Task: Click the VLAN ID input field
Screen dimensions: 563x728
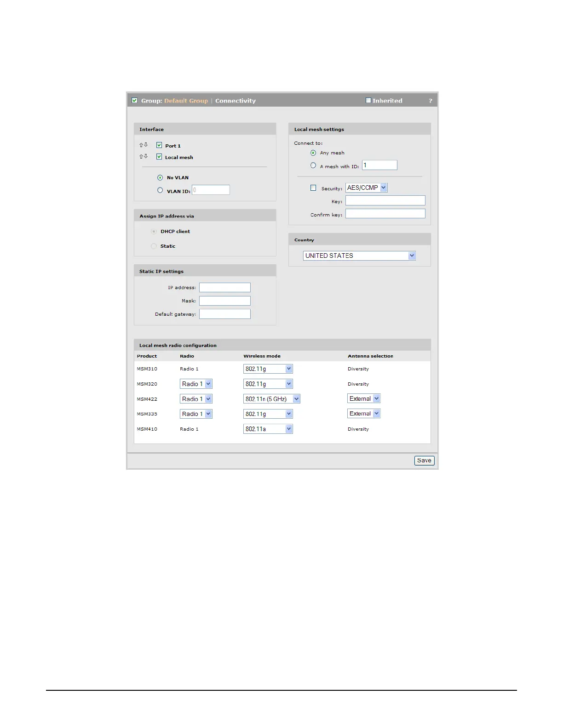Action: click(211, 190)
